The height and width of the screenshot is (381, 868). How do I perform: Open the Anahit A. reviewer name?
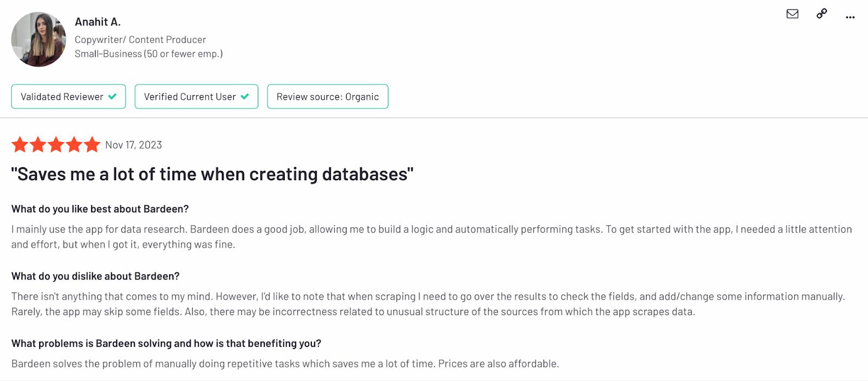pyautogui.click(x=98, y=22)
